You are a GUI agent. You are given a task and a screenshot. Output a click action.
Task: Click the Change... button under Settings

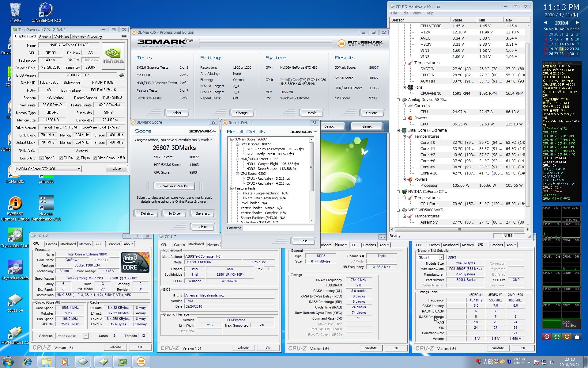tap(243, 113)
